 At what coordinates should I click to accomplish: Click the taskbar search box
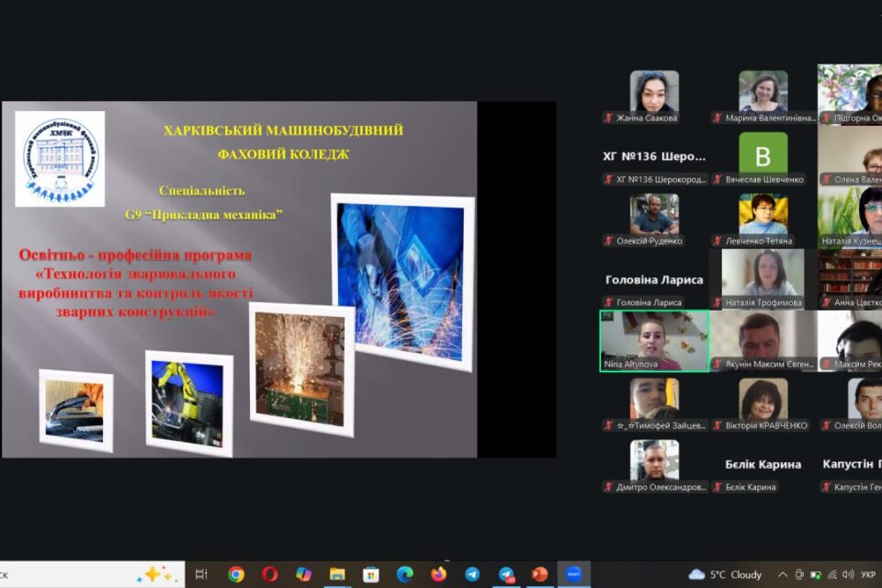click(90, 574)
